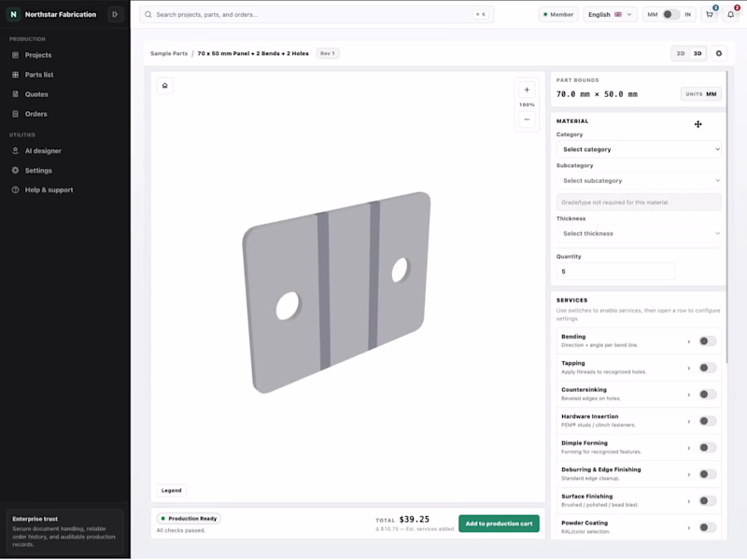Click the Projects sidebar icon
The image size is (747, 560).
(15, 55)
